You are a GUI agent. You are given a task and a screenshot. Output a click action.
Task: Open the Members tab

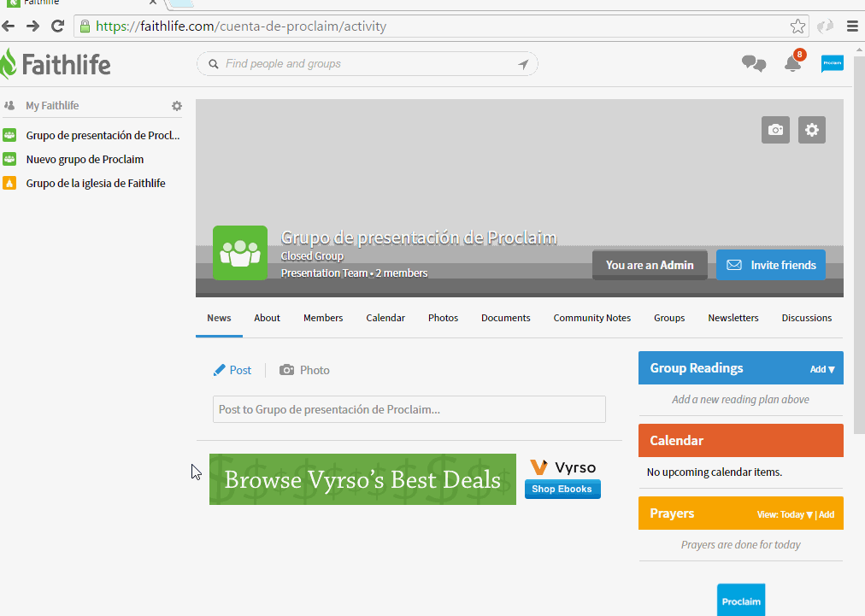tap(323, 318)
